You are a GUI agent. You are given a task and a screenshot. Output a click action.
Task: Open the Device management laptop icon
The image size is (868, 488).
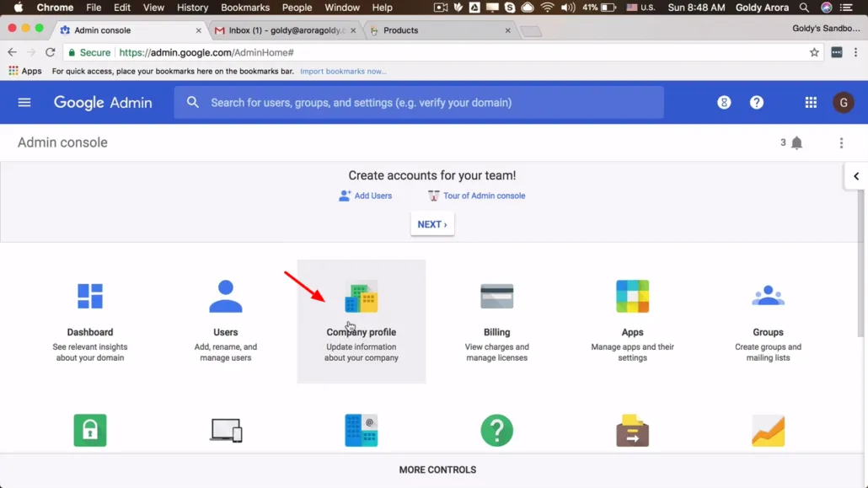point(226,431)
